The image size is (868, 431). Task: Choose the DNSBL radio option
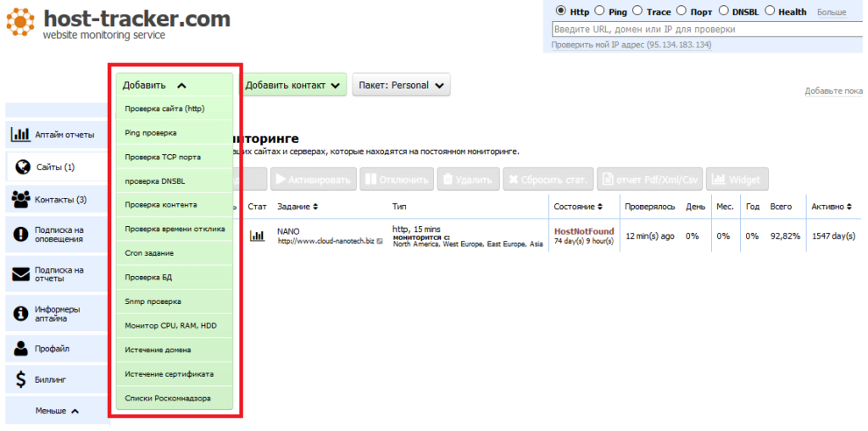point(724,12)
